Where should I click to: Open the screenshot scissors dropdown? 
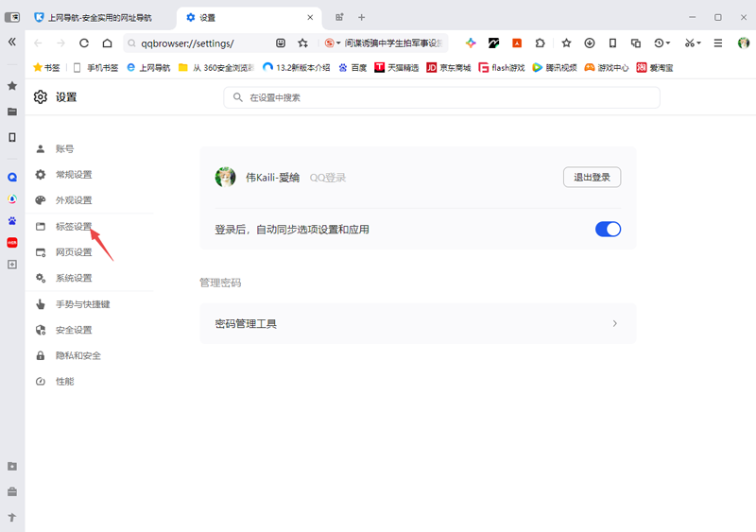[x=693, y=43]
